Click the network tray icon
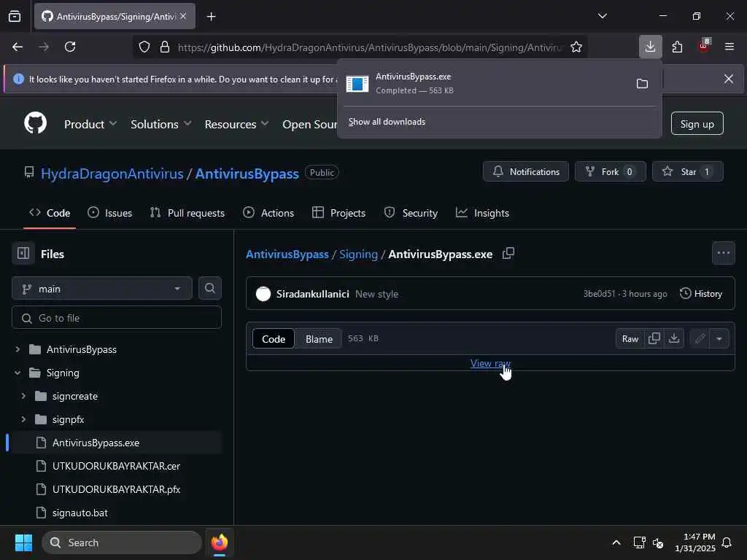This screenshot has width=747, height=560. point(639,542)
